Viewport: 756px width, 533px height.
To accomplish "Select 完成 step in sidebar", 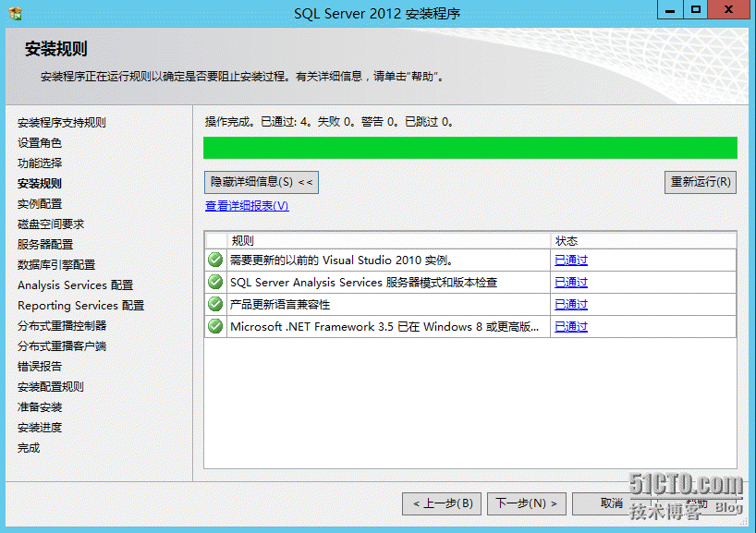I will coord(29,448).
